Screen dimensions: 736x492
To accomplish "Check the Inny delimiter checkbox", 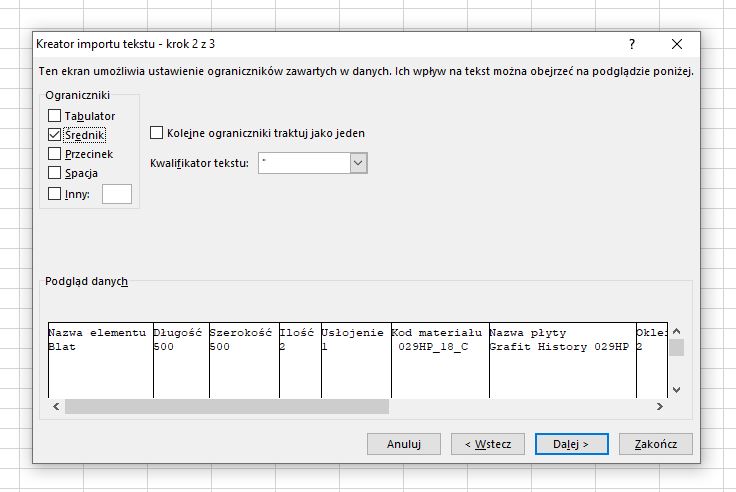I will (55, 194).
